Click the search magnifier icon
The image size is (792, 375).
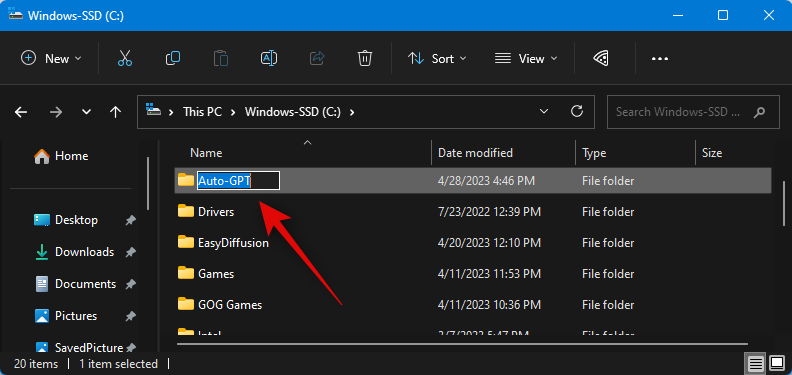[759, 112]
